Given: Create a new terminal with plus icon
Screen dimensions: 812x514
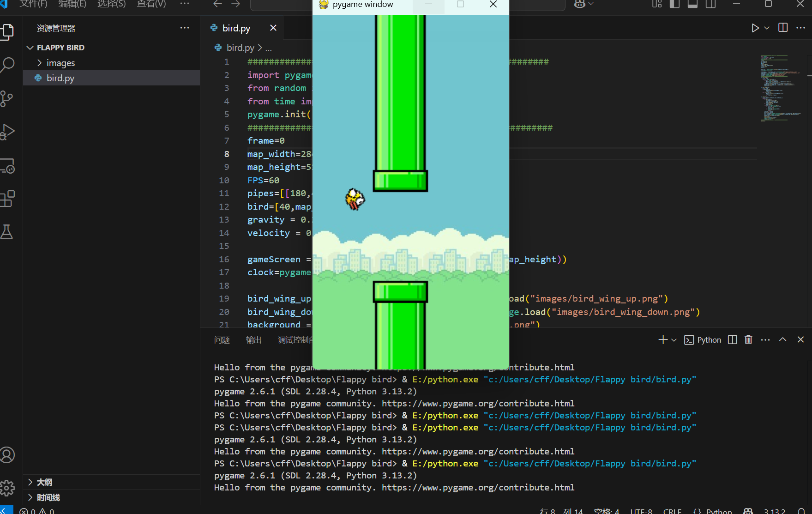Looking at the screenshot, I should 663,340.
